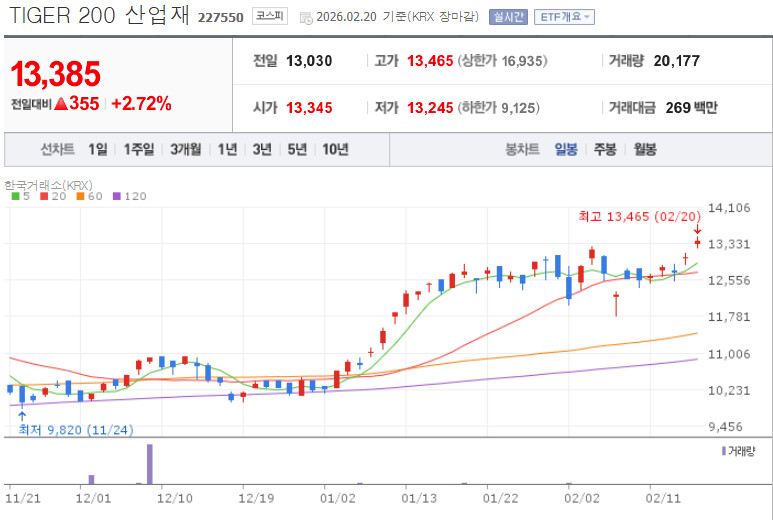Screen dimensions: 773x520
Task: Show the 1년 line chart
Action: [227, 149]
